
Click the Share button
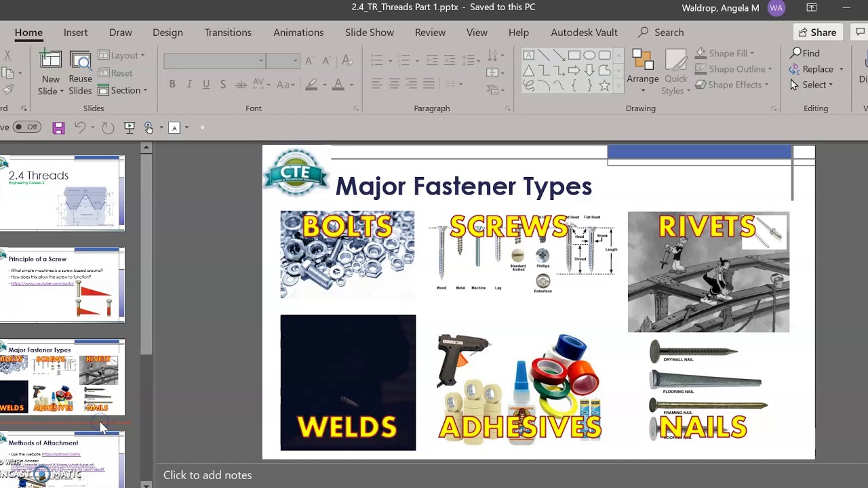tap(817, 33)
